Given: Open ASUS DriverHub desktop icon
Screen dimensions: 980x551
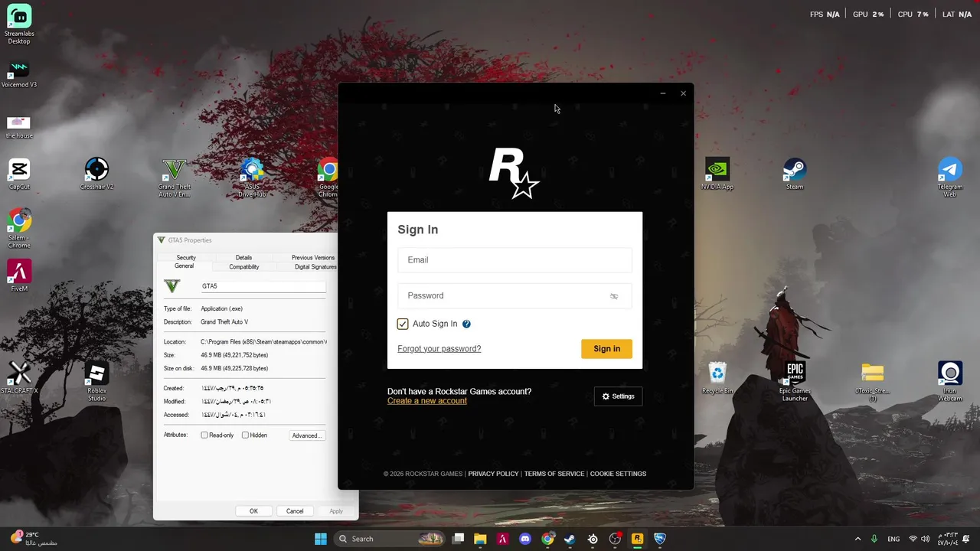Looking at the screenshot, I should pyautogui.click(x=252, y=179).
